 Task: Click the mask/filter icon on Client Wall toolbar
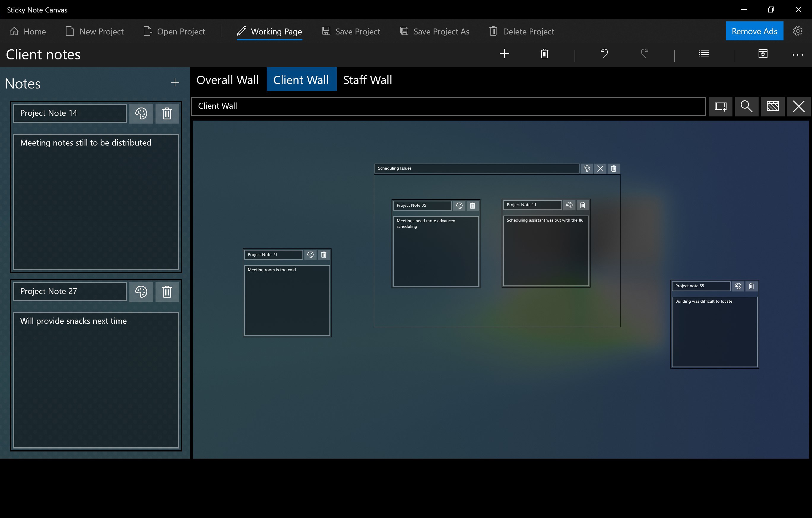pos(773,106)
